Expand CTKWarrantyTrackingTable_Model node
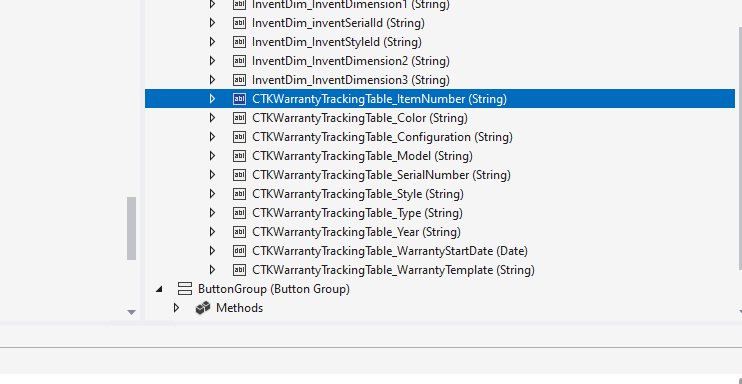Screen dimensions: 742x384 [x=212, y=156]
